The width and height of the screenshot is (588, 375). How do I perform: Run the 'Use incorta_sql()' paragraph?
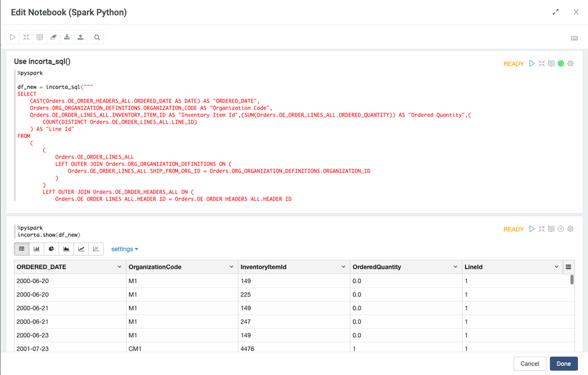531,64
